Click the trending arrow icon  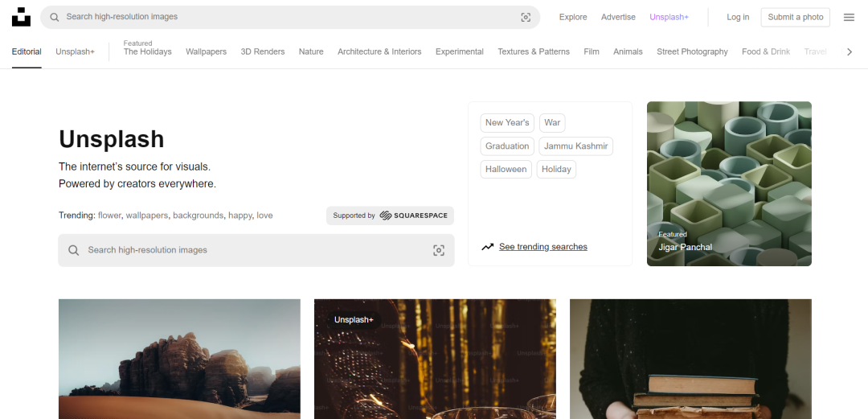(x=487, y=247)
